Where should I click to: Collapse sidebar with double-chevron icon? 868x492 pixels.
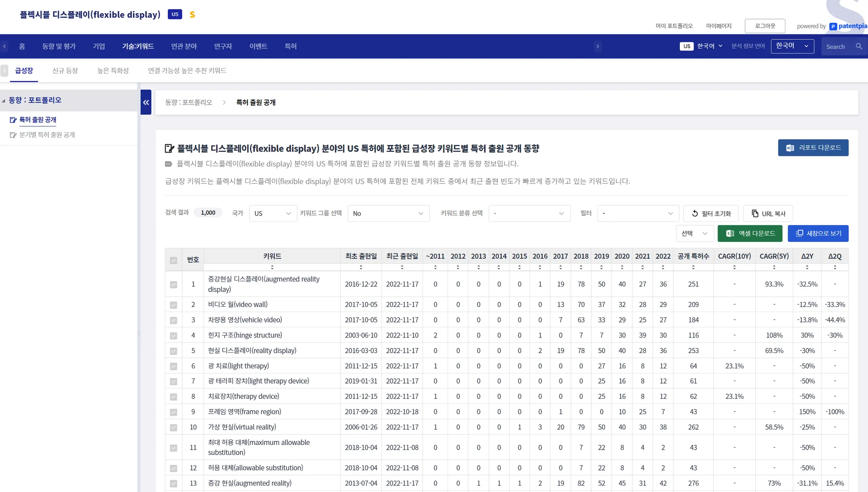tap(146, 102)
